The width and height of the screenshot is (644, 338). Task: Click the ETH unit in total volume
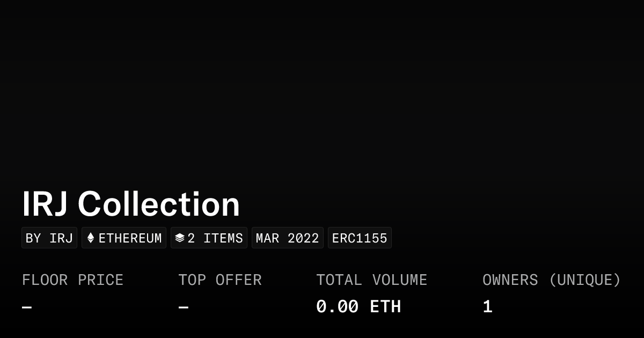pos(385,307)
